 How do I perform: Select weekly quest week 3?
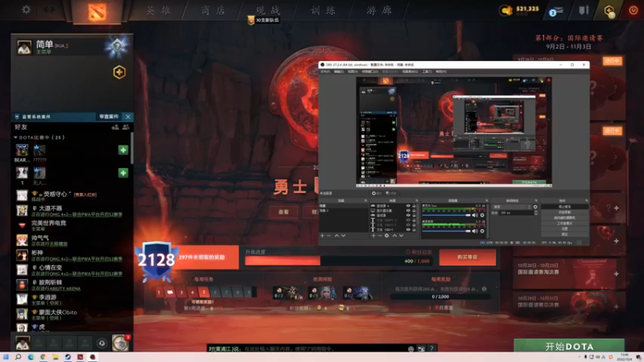tap(181, 292)
